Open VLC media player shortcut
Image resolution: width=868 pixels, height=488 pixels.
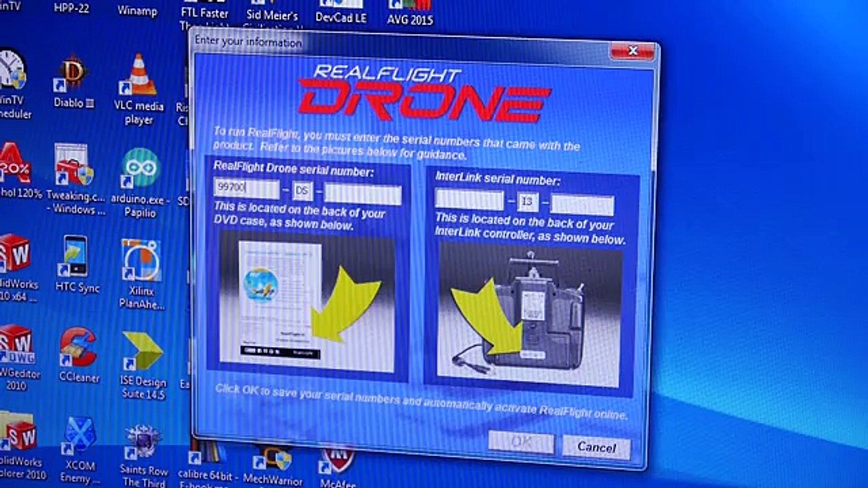point(139,89)
